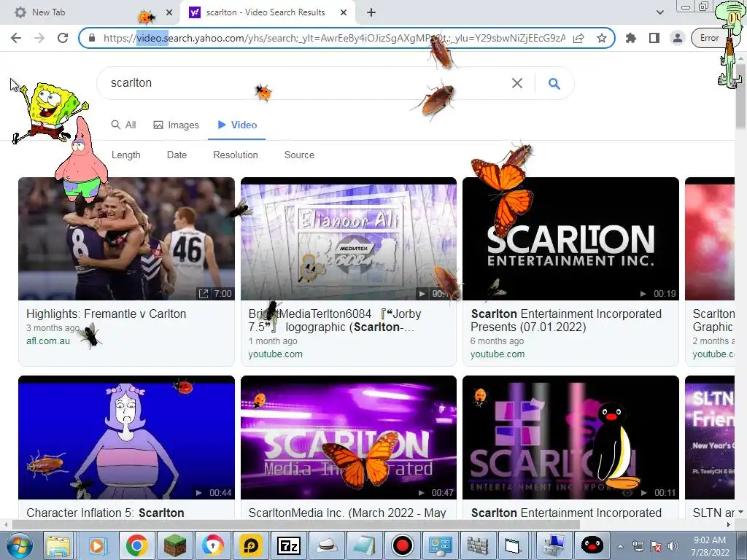The height and width of the screenshot is (560, 747).
Task: Open the white hat taskbar icon
Action: 326,545
